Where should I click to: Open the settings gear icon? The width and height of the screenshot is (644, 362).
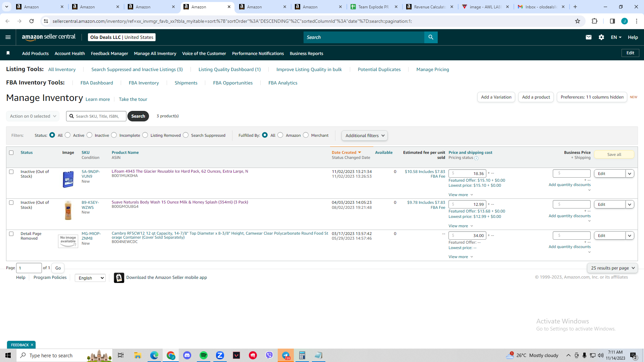601,37
